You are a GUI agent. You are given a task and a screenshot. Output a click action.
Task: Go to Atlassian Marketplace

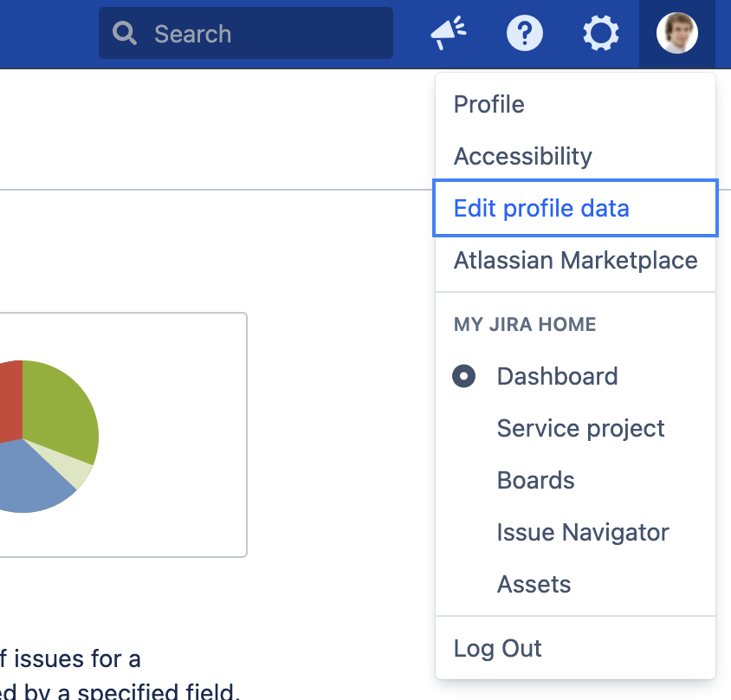point(575,261)
